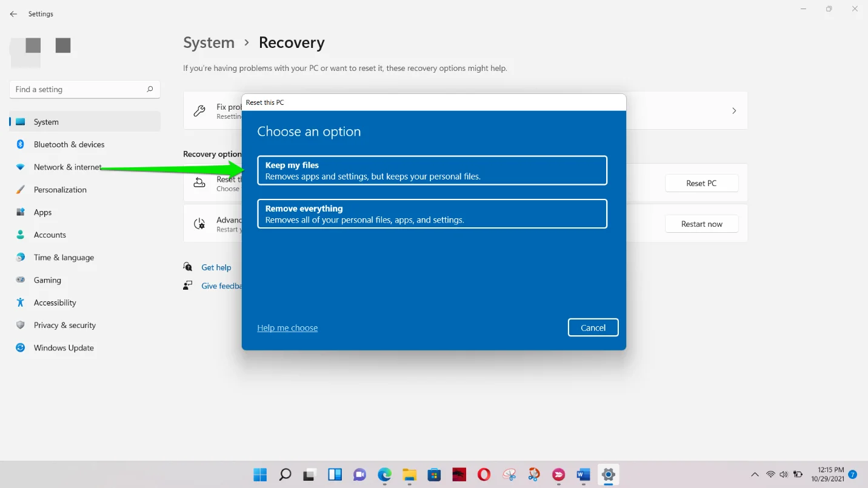868x488 pixels.
Task: Click System in the breadcrumb
Action: (x=209, y=42)
